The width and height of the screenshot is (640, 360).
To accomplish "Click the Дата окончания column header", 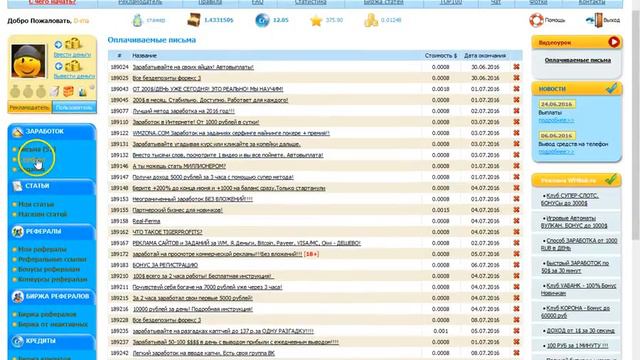I will tap(485, 56).
